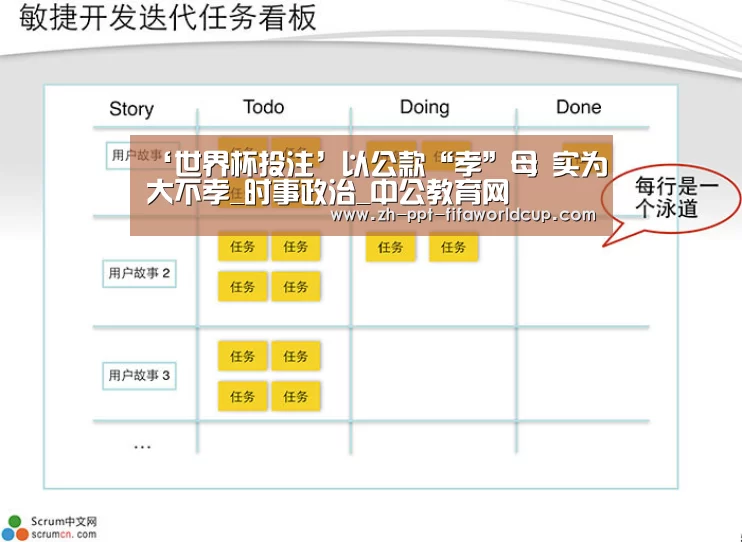Open the scrumcn.com link text
The image size is (742, 542).
click(x=64, y=534)
